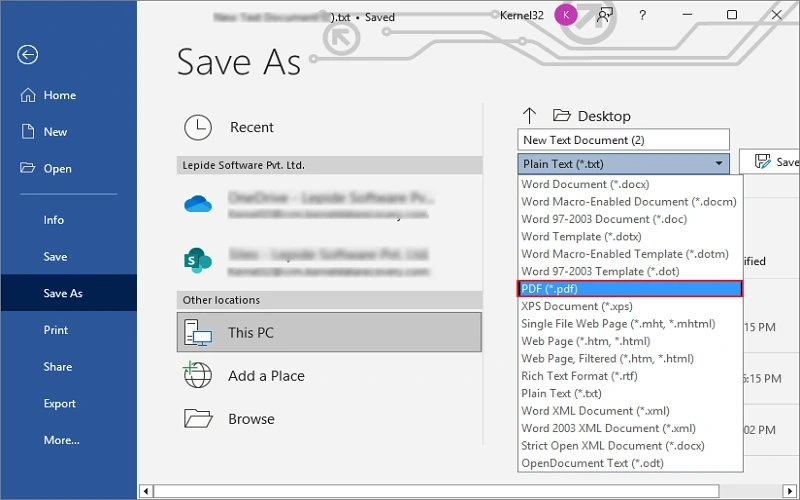The width and height of the screenshot is (800, 500).
Task: Minimize the Word window
Action: [x=687, y=15]
